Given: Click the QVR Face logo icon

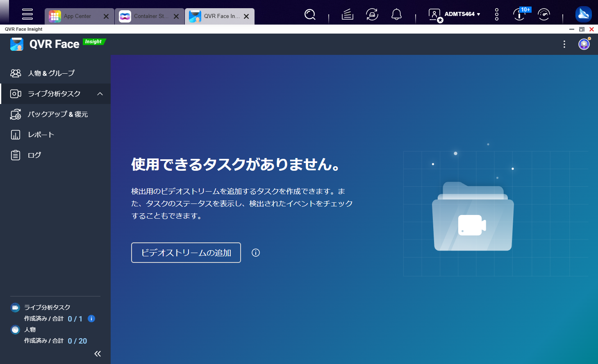Looking at the screenshot, I should tap(17, 44).
